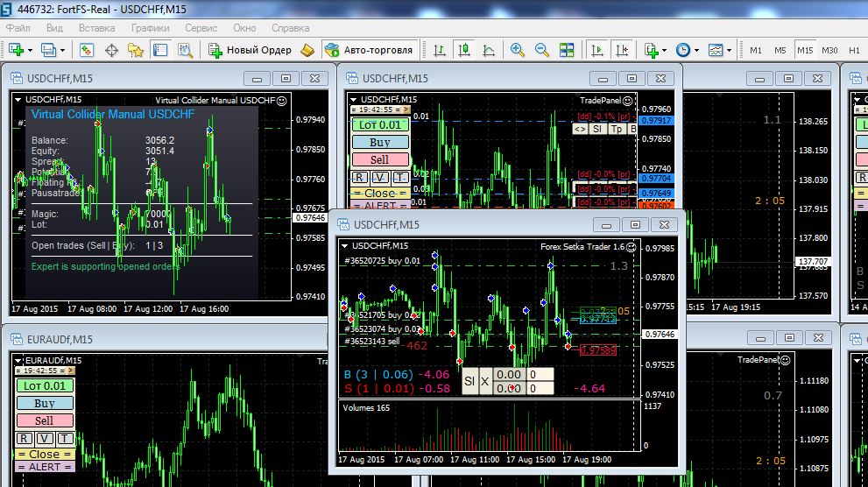Open the periodicity clock icon
The height and width of the screenshot is (487, 868).
683,50
